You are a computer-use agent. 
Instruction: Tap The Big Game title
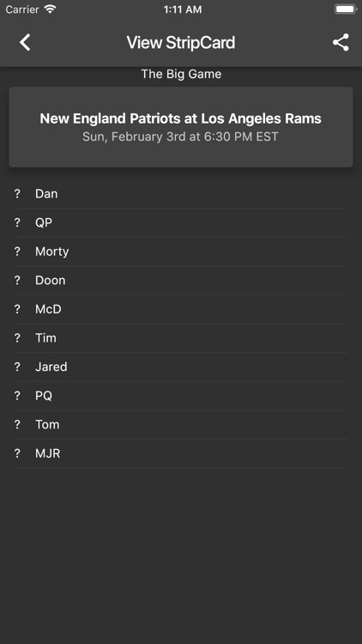tap(181, 74)
